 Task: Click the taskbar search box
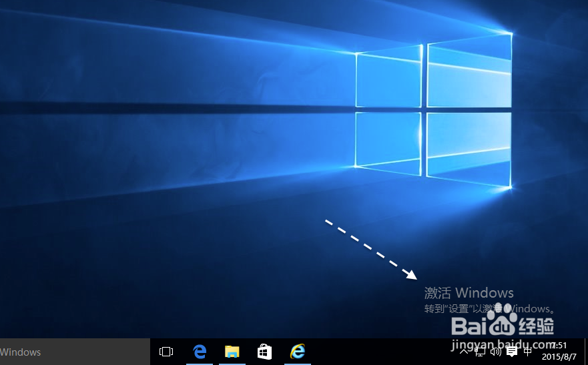point(75,352)
